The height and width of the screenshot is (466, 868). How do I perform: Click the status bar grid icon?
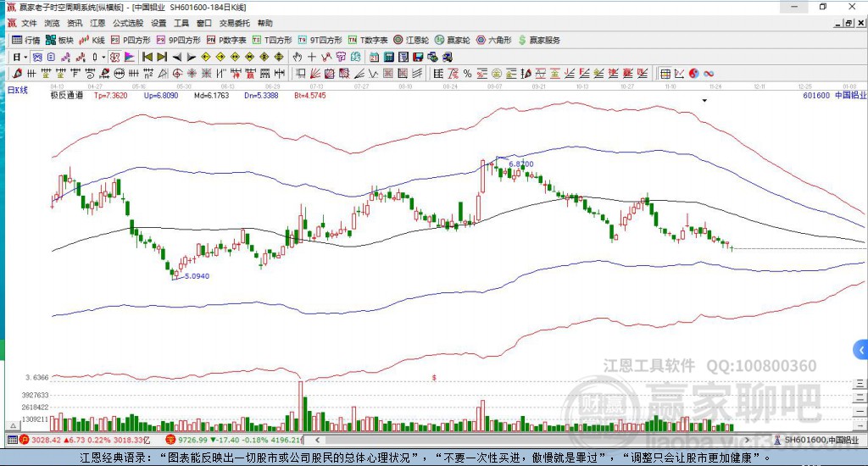click(x=13, y=440)
